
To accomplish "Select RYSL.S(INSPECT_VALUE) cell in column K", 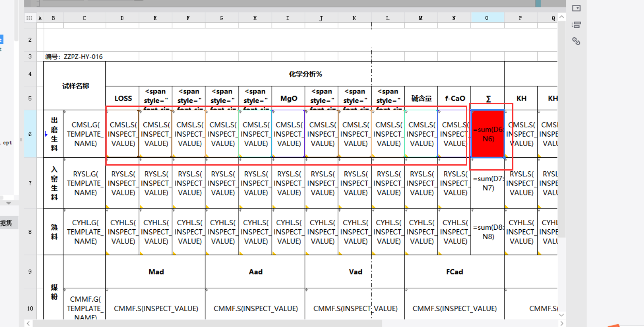I will pos(355,183).
